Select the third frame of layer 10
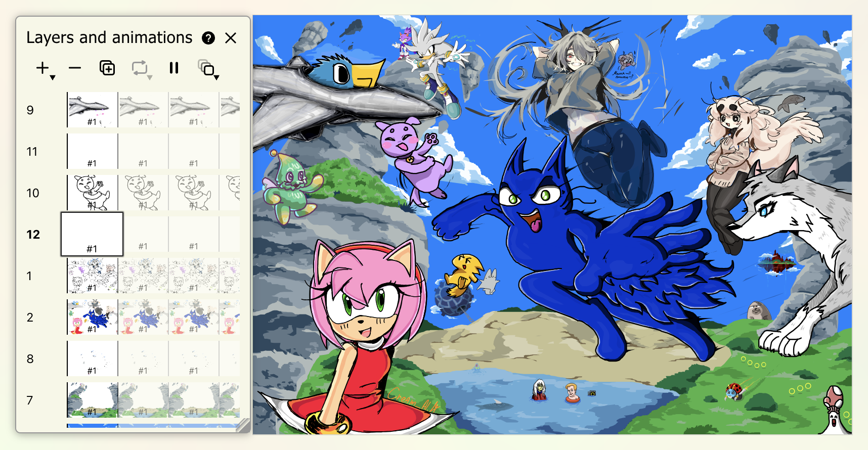 pos(194,193)
